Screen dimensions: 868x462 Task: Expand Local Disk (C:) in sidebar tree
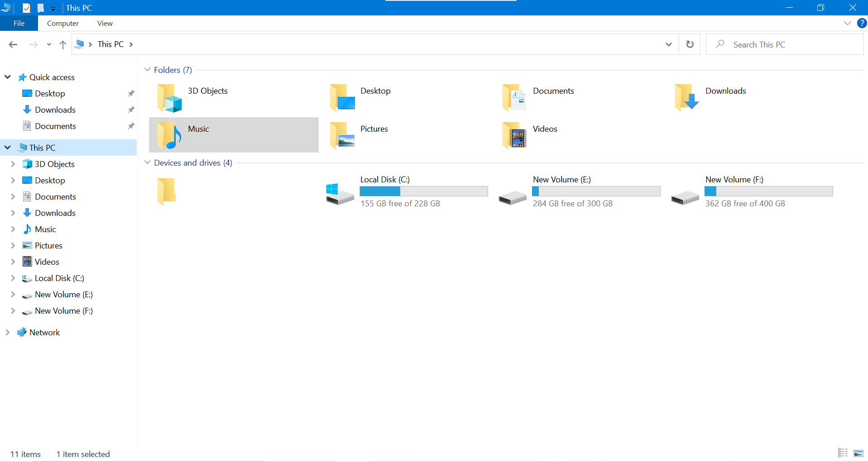coord(13,278)
